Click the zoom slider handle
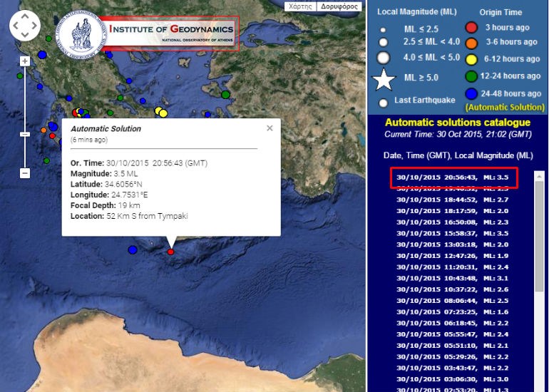 (x=24, y=135)
